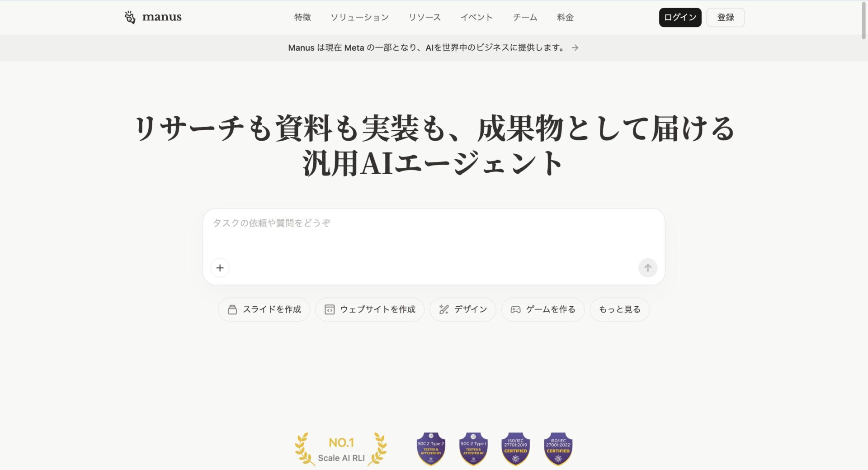868x470 pixels.
Task: Select the ウェブサイトを作成 suggestion
Action: click(370, 309)
